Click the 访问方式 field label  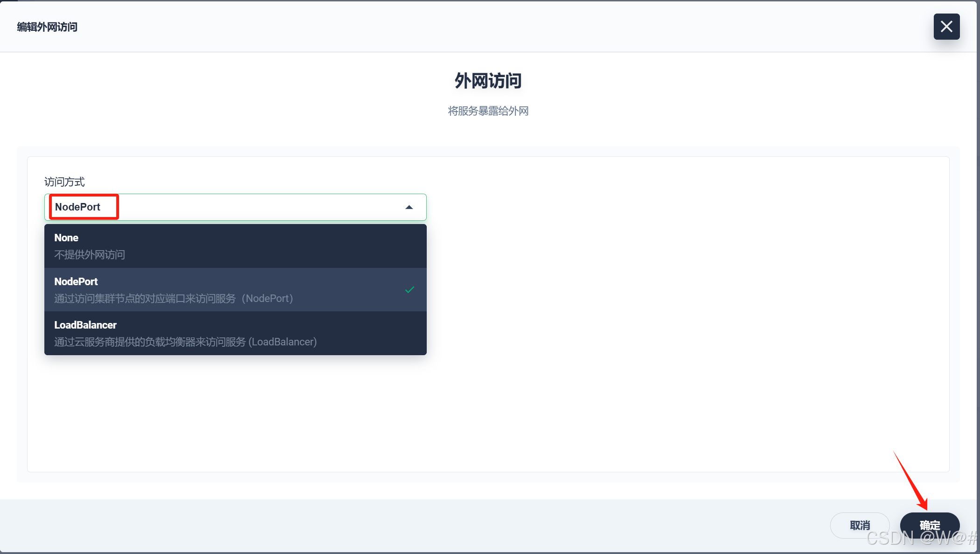(x=64, y=182)
